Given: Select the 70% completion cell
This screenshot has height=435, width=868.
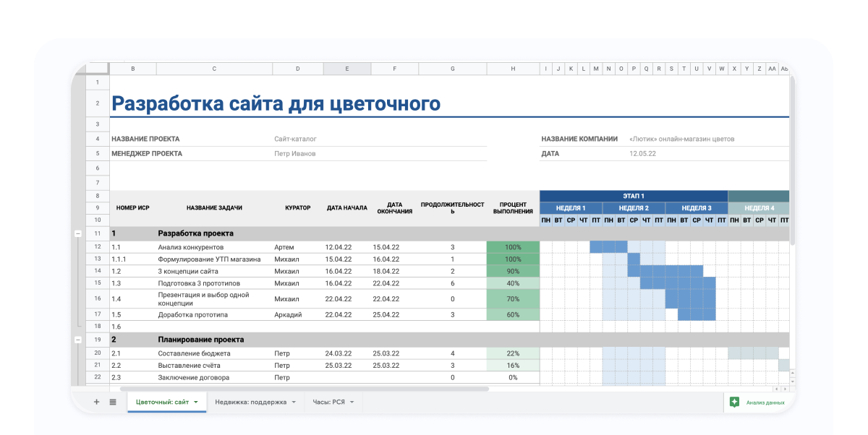Looking at the screenshot, I should [513, 299].
